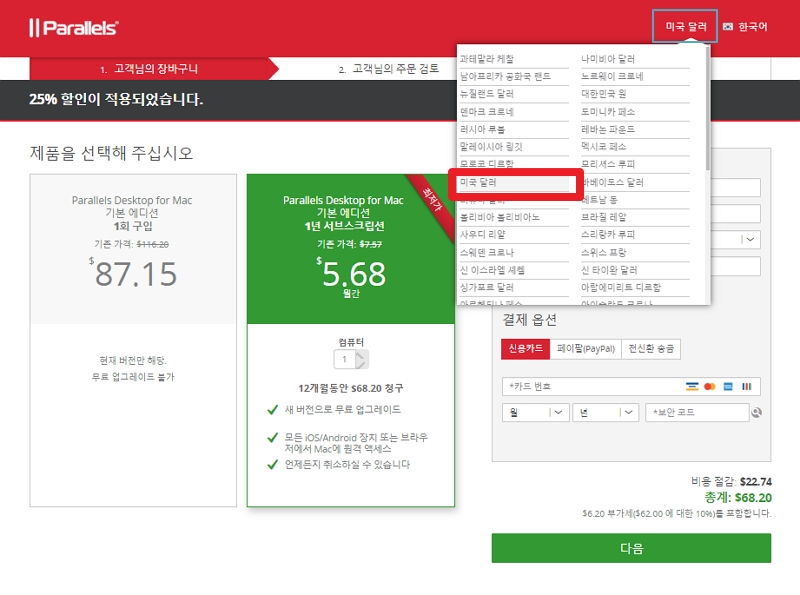This screenshot has height=595, width=800.
Task: Click the Parallels logo
Action: [x=73, y=28]
